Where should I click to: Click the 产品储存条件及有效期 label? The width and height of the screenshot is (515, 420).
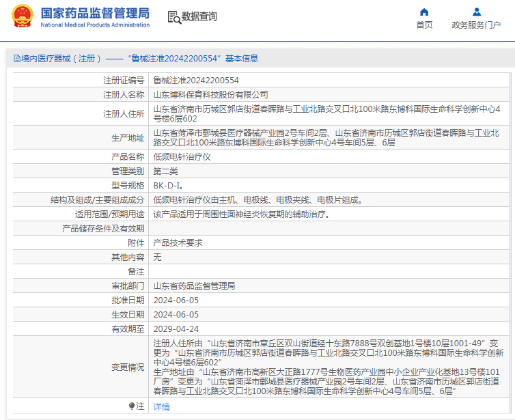click(103, 229)
